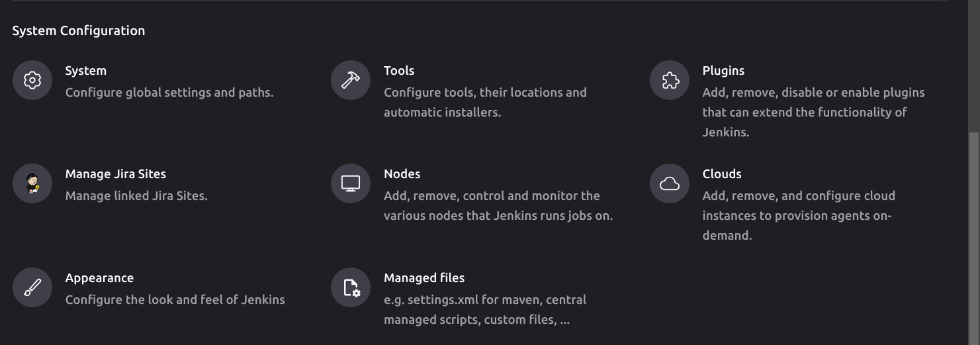Click text 'Configure the look and feel of Jenkins'

[175, 300]
